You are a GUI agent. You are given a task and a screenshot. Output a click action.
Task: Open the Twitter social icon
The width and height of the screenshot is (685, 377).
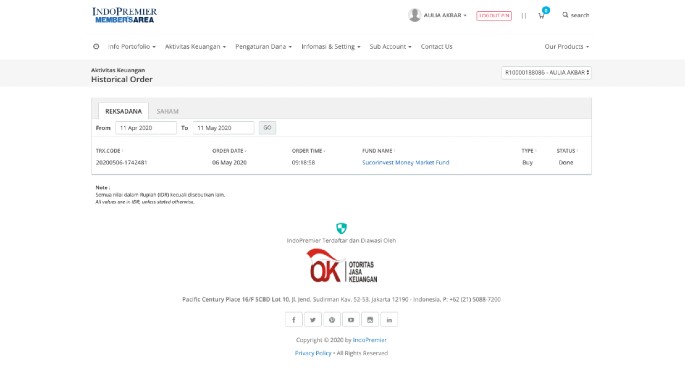coord(313,320)
